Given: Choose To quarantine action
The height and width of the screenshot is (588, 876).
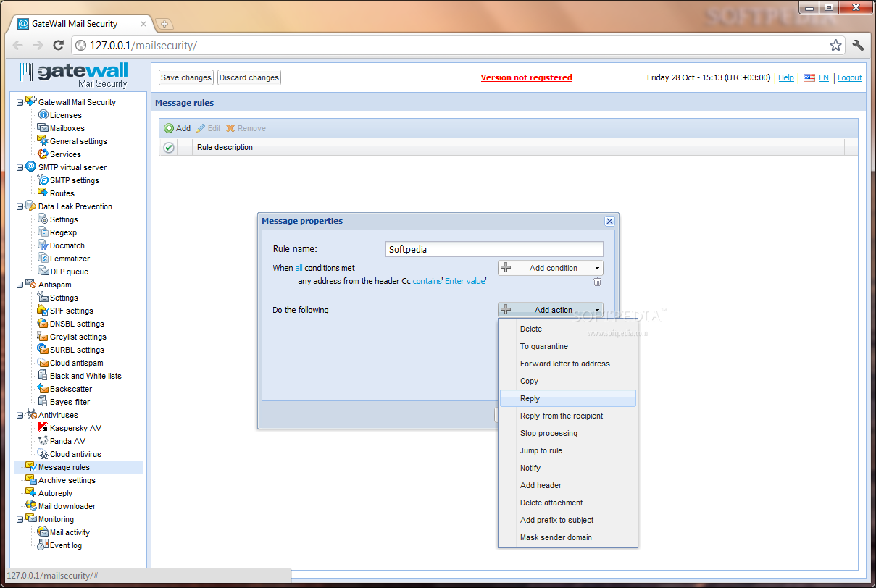Looking at the screenshot, I should pyautogui.click(x=567, y=346).
